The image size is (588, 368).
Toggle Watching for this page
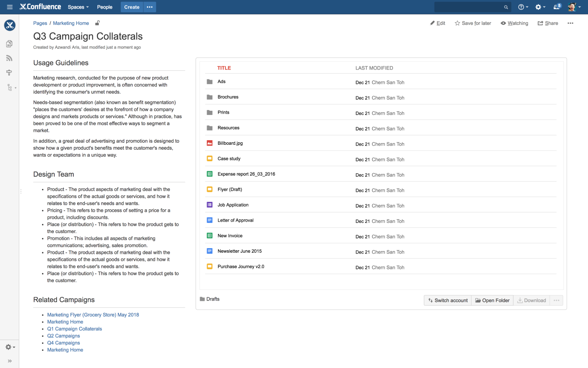(514, 23)
